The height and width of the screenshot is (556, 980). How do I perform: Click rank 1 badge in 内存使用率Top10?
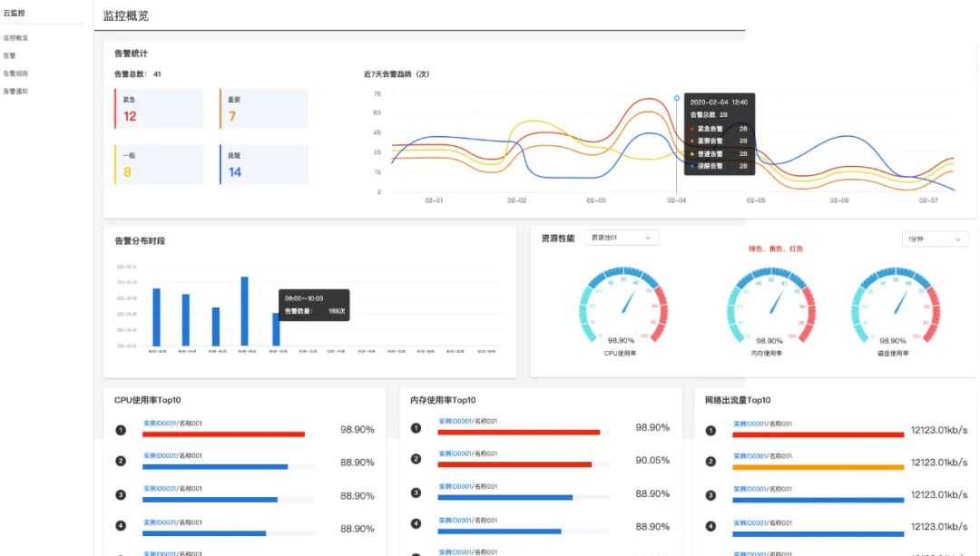[416, 428]
